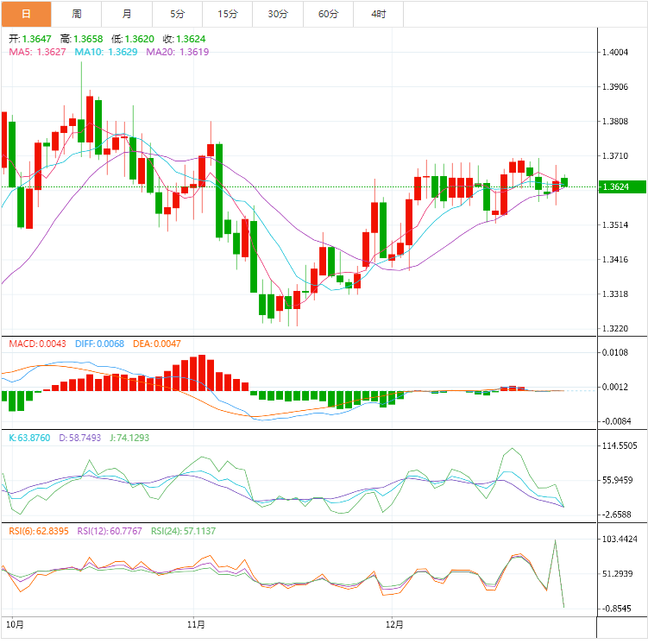
Task: Click the MA10: 1.3629 label
Action: point(106,52)
